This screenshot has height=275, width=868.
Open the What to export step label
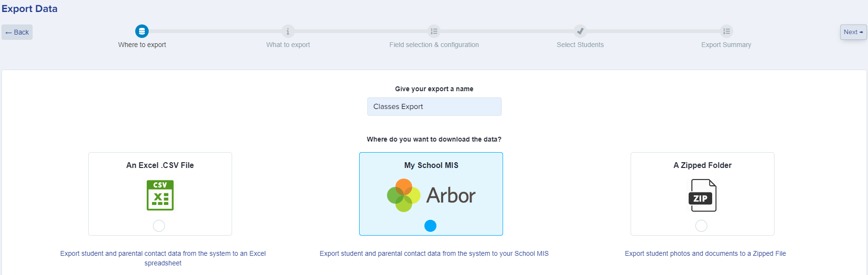(288, 45)
